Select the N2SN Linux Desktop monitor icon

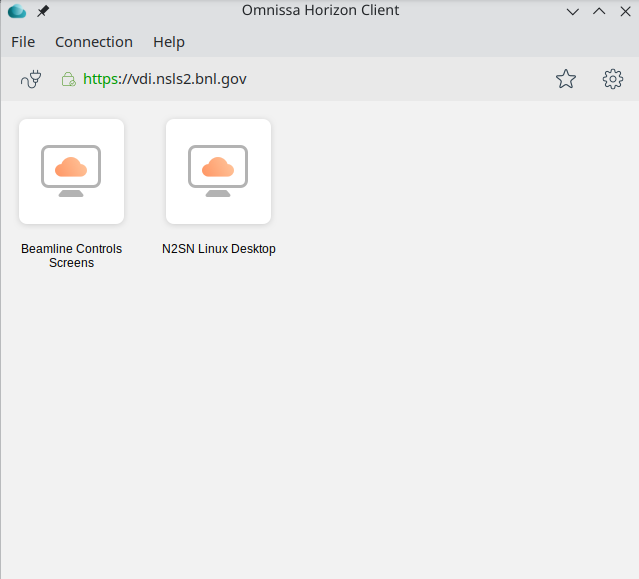click(218, 168)
